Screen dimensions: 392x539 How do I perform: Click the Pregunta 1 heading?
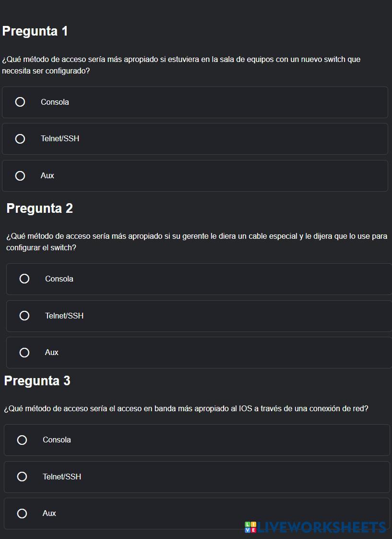point(35,31)
